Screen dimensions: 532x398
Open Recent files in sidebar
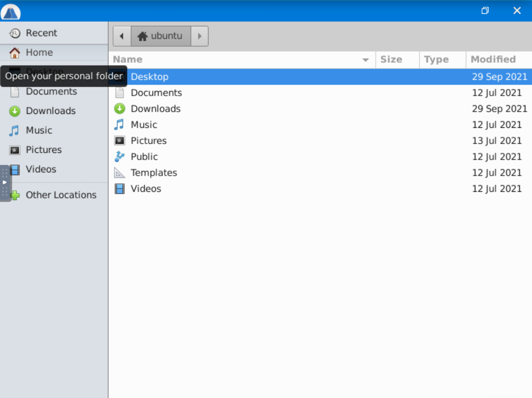point(54,33)
